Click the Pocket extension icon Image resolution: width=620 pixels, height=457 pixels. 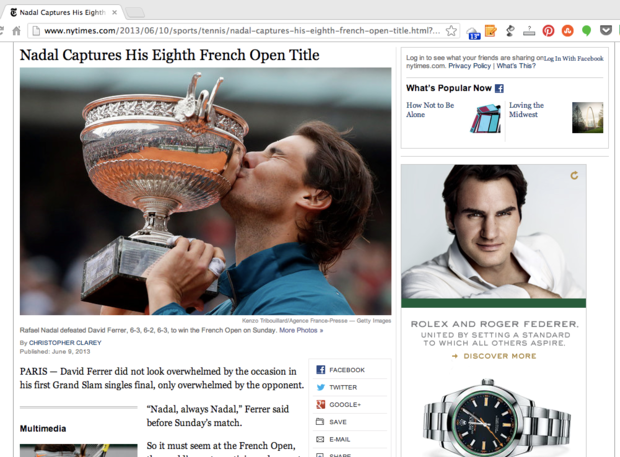coord(606,30)
